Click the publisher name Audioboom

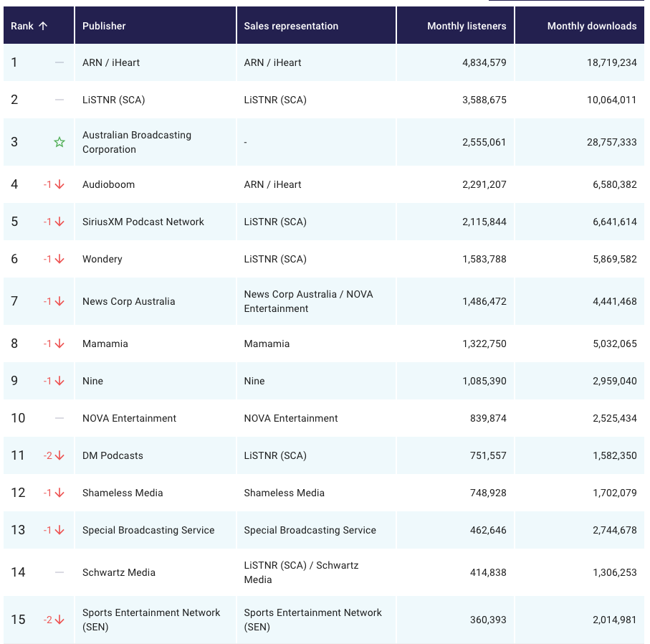coord(109,184)
